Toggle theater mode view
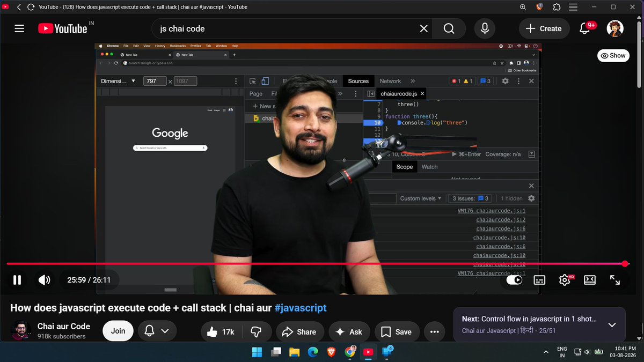 pyautogui.click(x=590, y=279)
